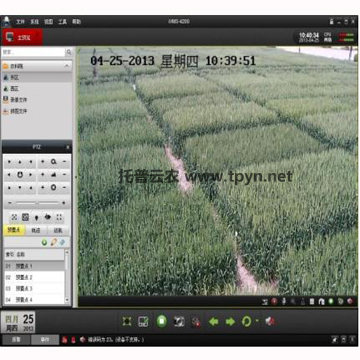360x360 pixels.
Task: Click the capture snapshot camera icon in bottom toolbar
Action: [179, 321]
